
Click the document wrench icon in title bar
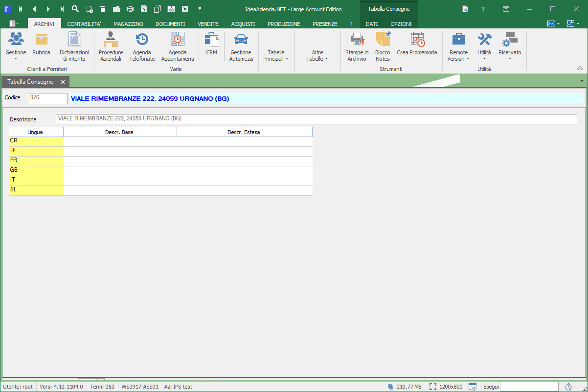click(465, 9)
